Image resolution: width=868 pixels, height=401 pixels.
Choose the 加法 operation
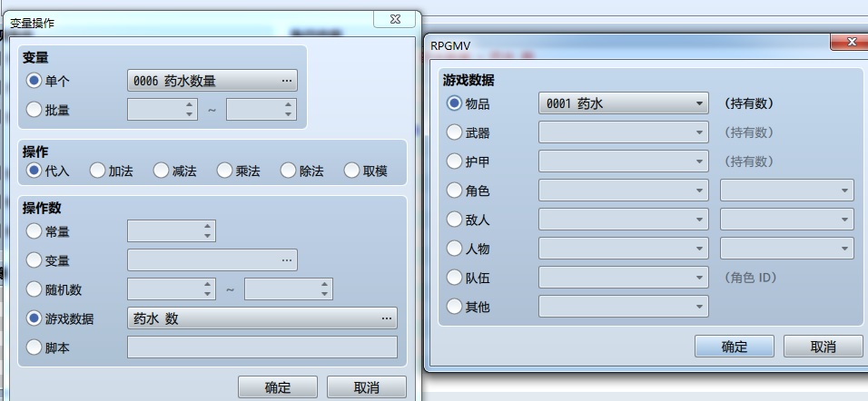[x=97, y=171]
